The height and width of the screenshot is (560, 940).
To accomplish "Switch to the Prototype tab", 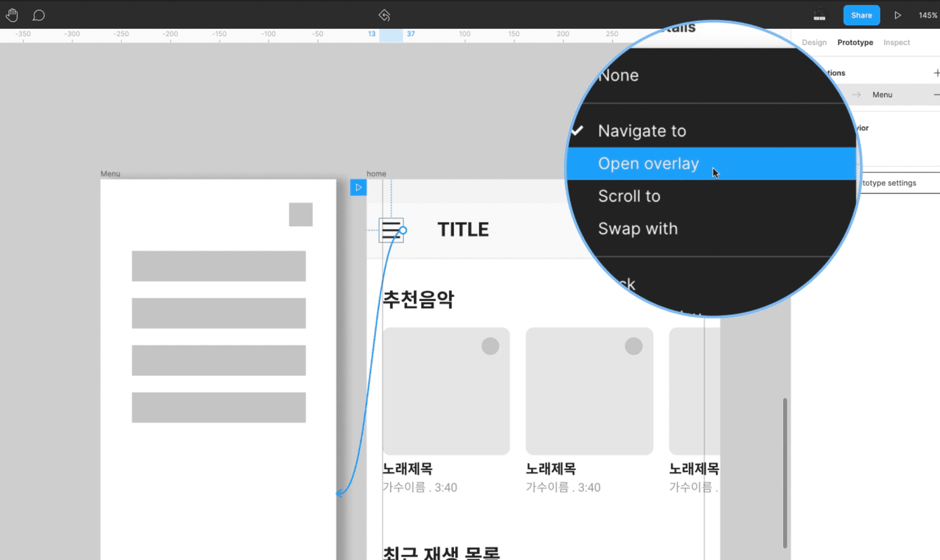I will pos(855,42).
